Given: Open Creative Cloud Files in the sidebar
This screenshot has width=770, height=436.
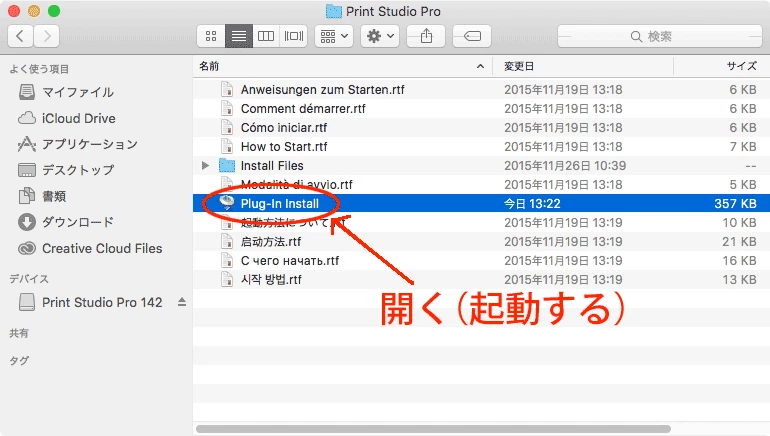Looking at the screenshot, I should click(x=90, y=248).
